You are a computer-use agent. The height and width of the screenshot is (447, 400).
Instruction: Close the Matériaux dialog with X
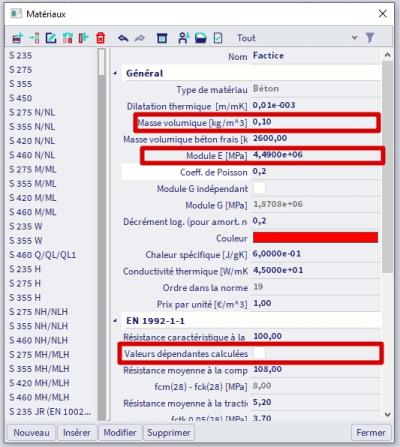pos(383,14)
